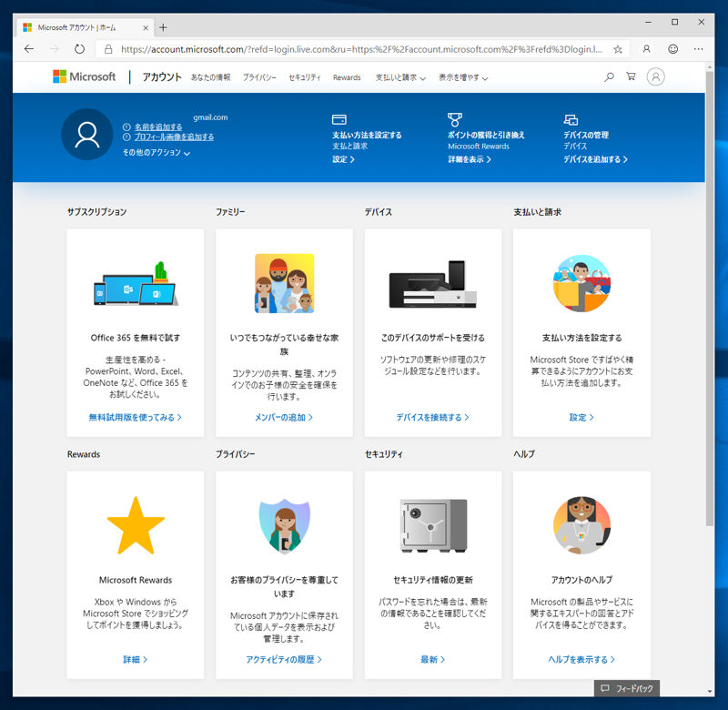
Task: Click デバイスの管理 heading
Action: pyautogui.click(x=586, y=135)
